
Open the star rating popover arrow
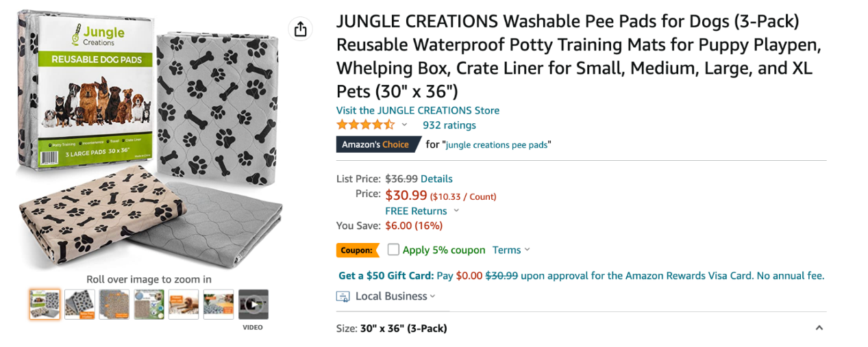pyautogui.click(x=404, y=125)
